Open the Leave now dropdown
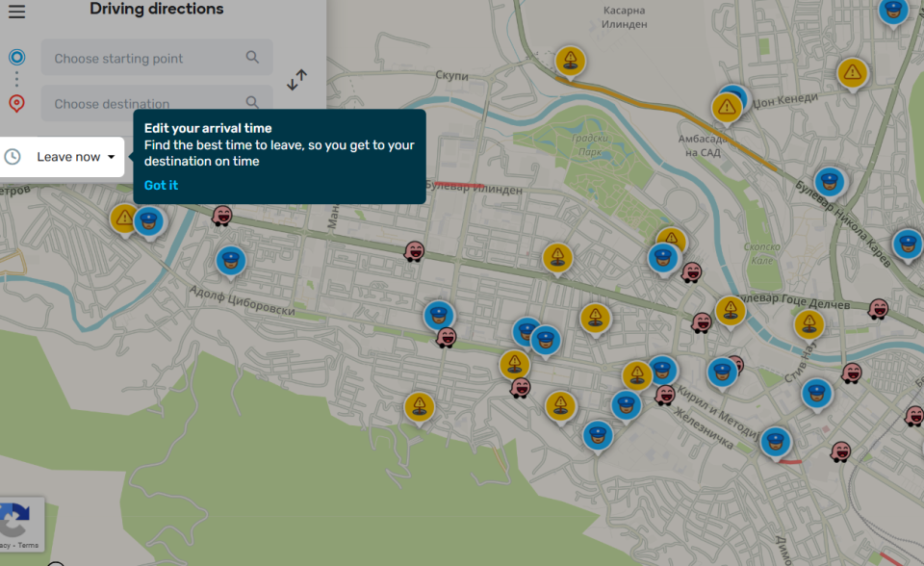 76,157
